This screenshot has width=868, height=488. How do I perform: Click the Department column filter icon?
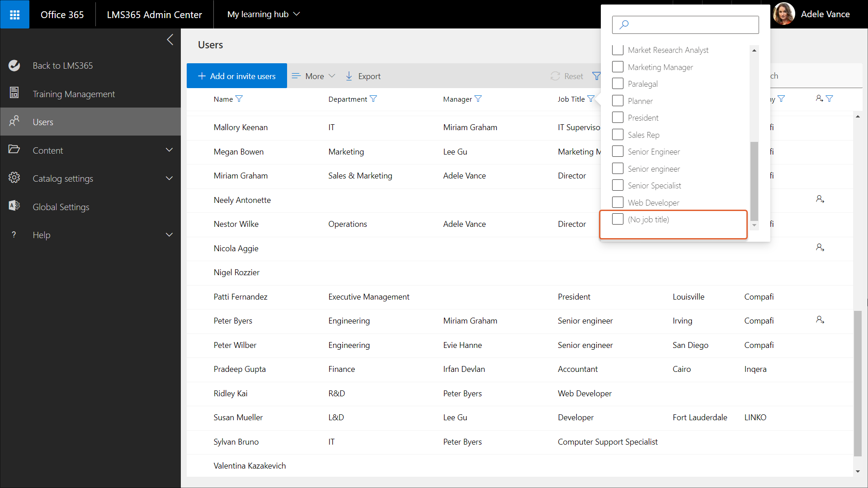373,99
